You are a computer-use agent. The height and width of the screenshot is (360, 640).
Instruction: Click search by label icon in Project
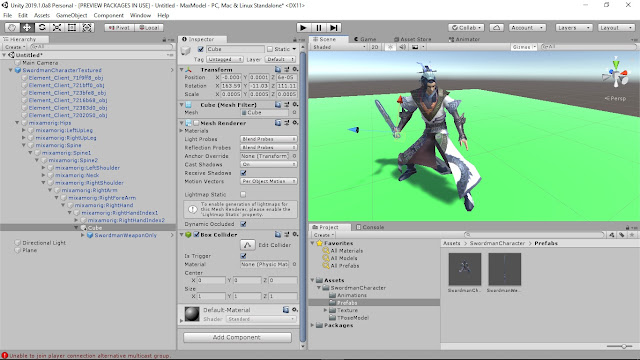coord(622,235)
